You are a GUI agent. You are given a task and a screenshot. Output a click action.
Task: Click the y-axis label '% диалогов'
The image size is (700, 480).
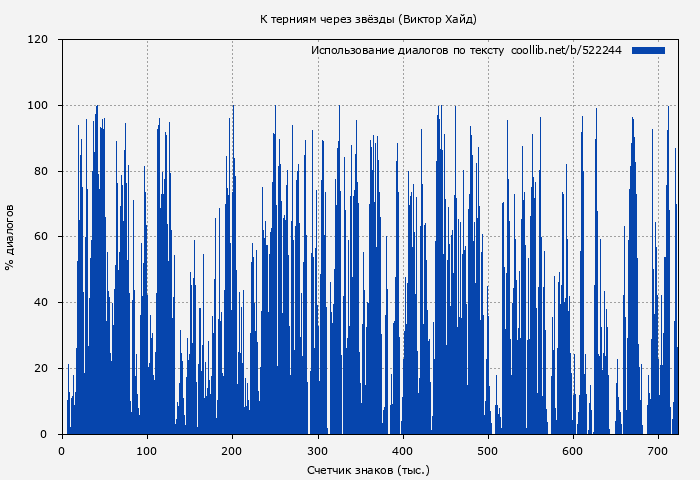pos(10,237)
